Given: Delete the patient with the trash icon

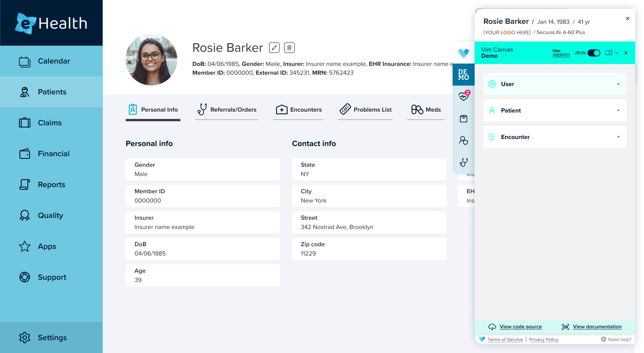Looking at the screenshot, I should pos(289,48).
